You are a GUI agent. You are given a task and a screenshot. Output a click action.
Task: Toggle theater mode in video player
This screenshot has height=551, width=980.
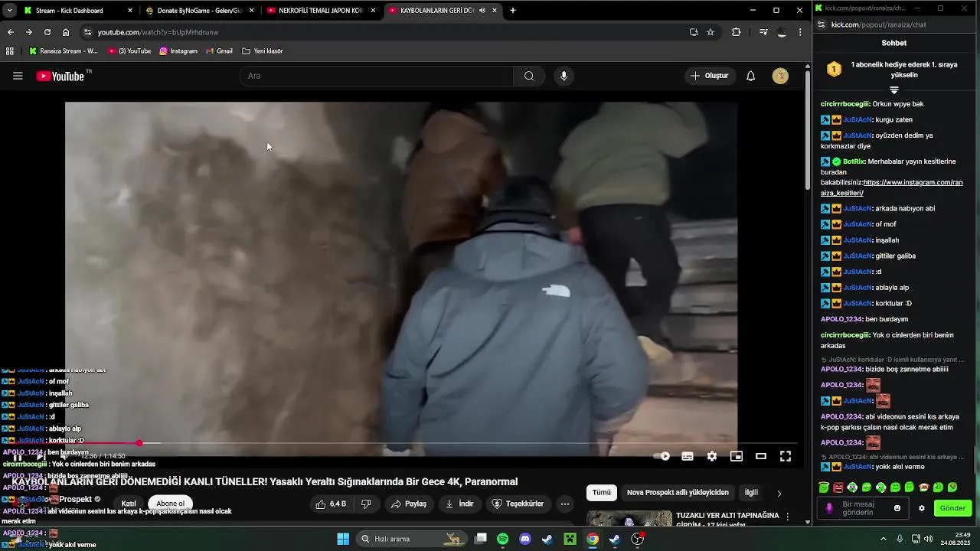tap(761, 456)
